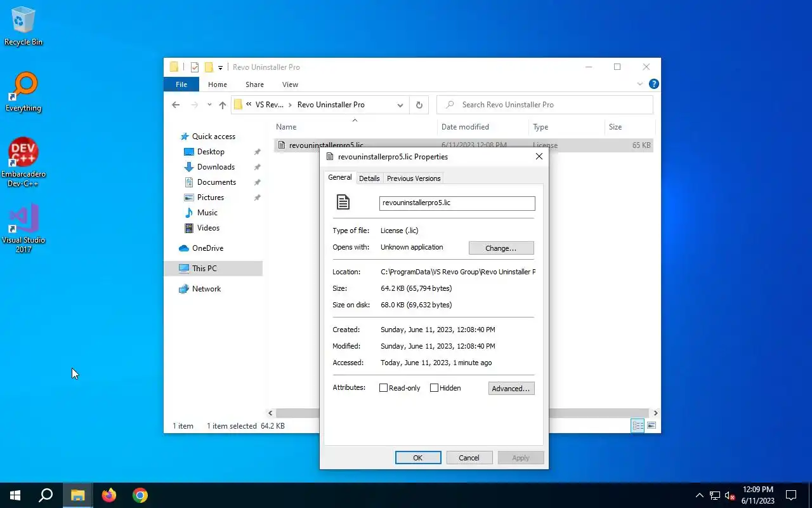Switch to Details view layout icon

pyautogui.click(x=638, y=426)
